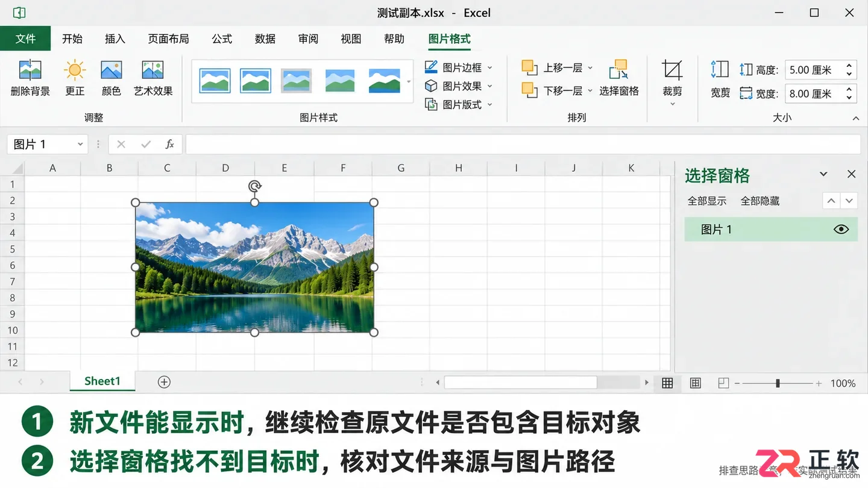The image size is (868, 488).
Task: Open the 选择窗格 pane options chevron
Action: click(823, 174)
